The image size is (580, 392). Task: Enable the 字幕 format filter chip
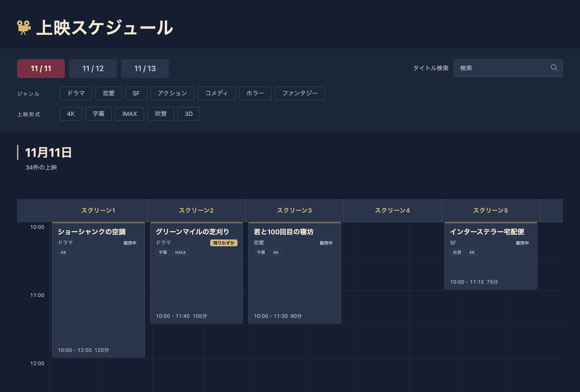98,114
